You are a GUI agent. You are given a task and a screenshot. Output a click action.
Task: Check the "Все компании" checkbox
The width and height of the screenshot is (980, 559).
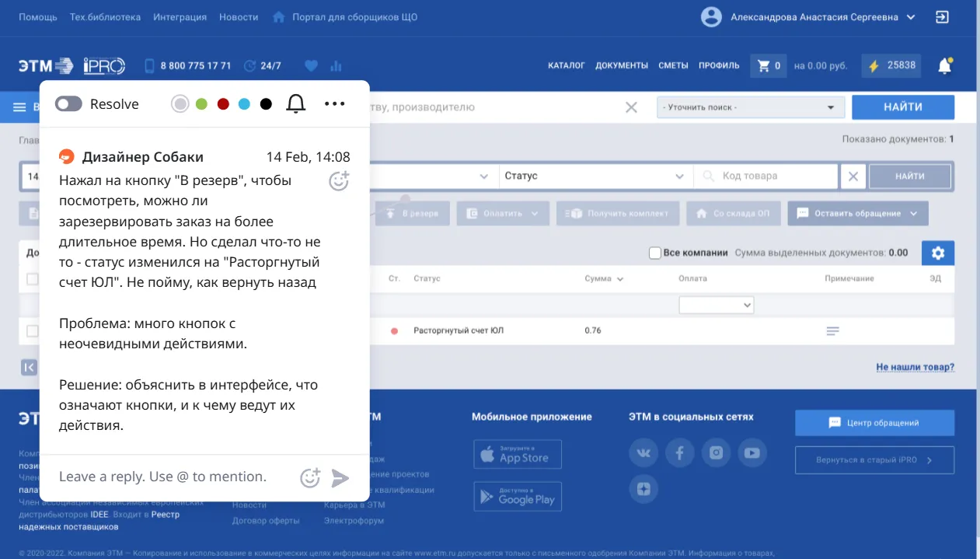coord(655,253)
